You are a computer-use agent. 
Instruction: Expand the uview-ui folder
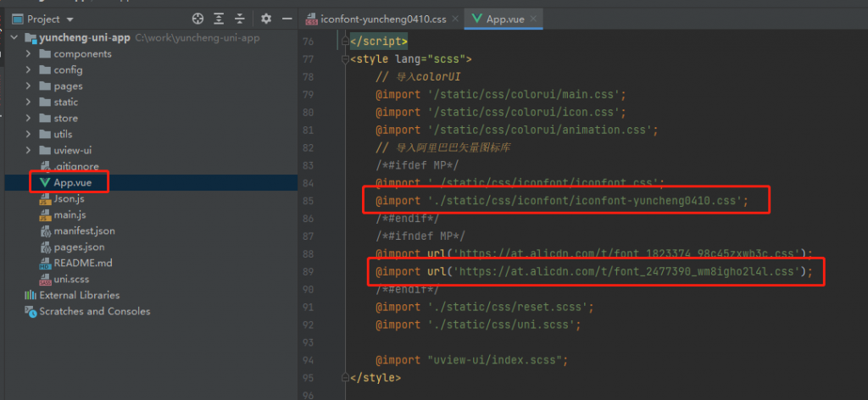click(x=29, y=151)
